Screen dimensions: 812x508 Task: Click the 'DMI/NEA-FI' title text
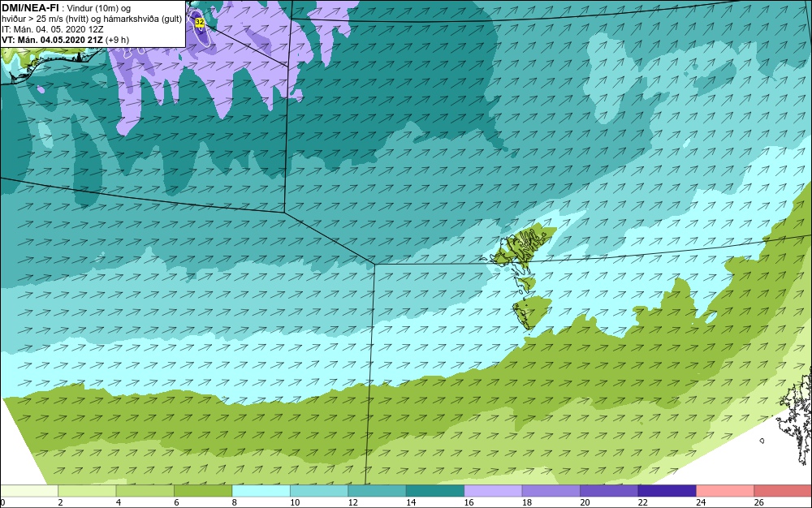pos(31,8)
